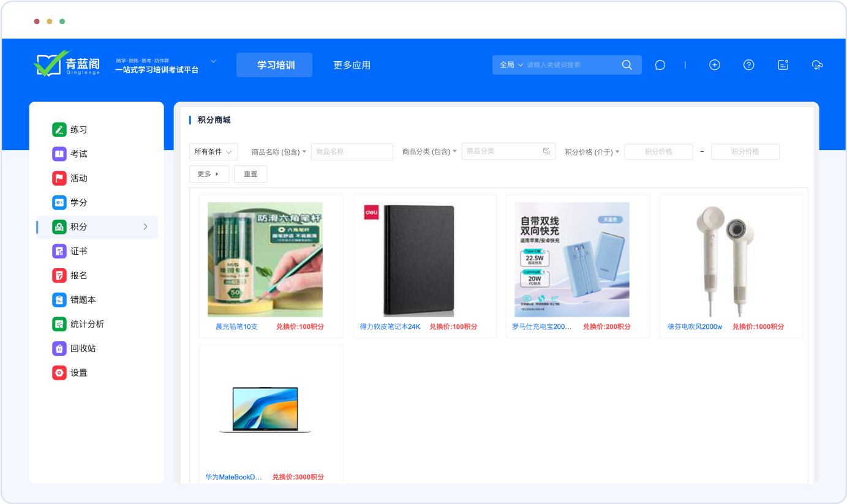
Task: Click the search magnifier icon
Action: [x=627, y=65]
